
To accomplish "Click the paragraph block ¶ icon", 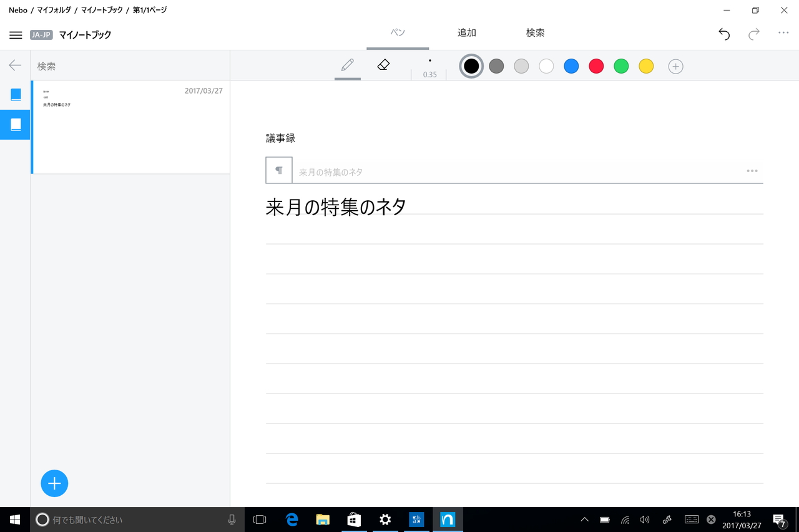I will tap(278, 170).
